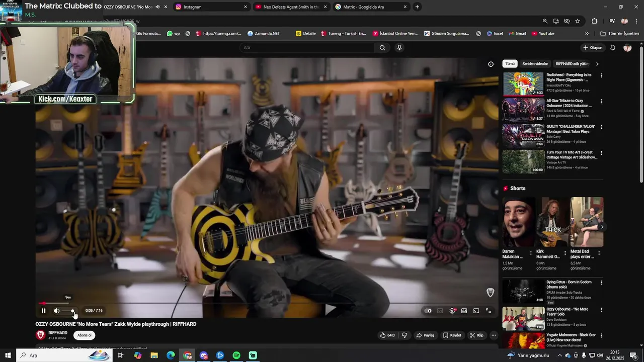Screen dimensions: 644x362
Task: Mute the OZZY OSBOURNE tab audio icon
Action: pos(158,7)
